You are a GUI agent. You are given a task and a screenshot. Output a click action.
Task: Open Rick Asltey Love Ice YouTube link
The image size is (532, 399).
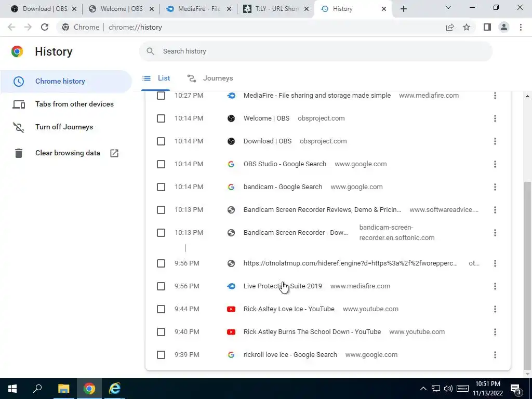(289, 309)
